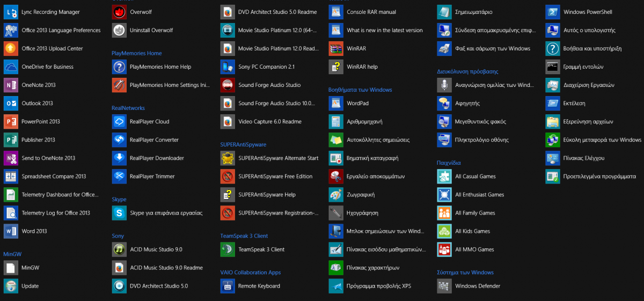Open the Office 2013 Upload Center icon
This screenshot has height=301, width=644.
(11, 48)
